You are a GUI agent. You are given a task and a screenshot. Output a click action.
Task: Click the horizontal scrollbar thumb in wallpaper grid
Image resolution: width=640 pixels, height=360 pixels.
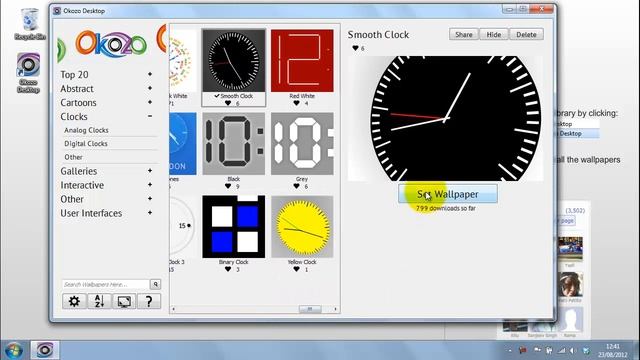[310, 309]
